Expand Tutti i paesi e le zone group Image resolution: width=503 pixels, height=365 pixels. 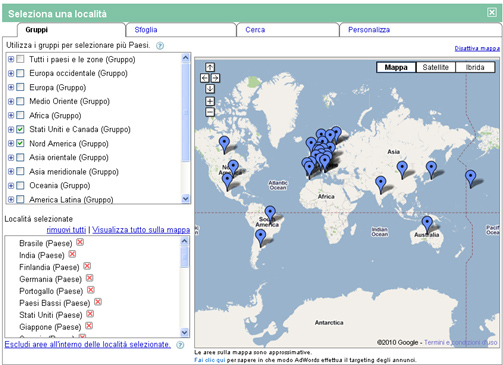point(11,59)
